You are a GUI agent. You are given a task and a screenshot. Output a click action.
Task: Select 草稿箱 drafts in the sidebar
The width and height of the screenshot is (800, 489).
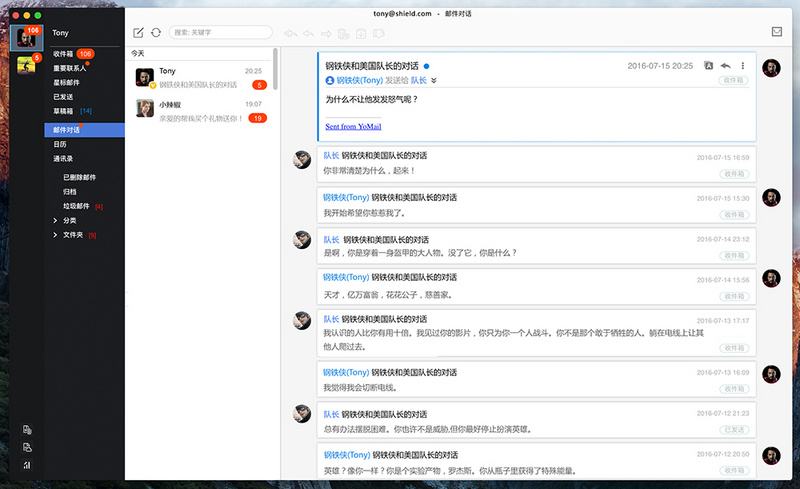66,110
